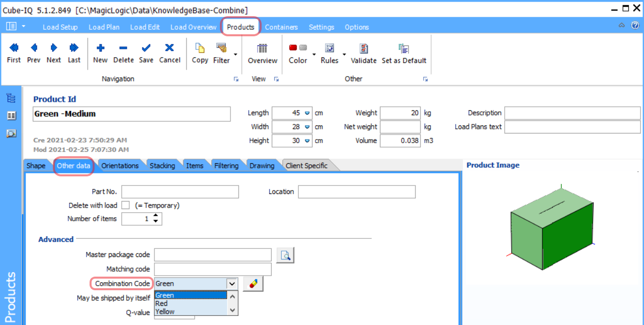644x325 pixels.
Task: Switch to the Load Setup tab
Action: pyautogui.click(x=60, y=27)
